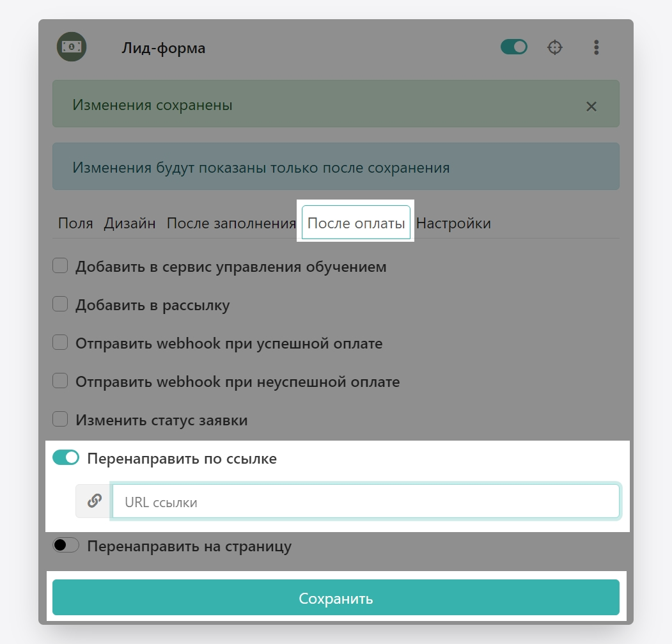
Task: Dismiss the Изменения сохранены notification
Action: [591, 106]
